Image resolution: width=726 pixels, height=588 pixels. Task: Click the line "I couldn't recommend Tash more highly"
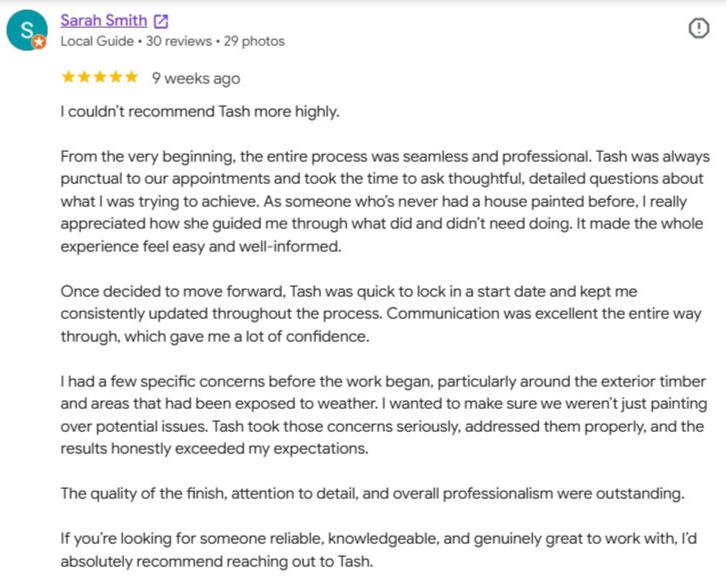[x=200, y=112]
